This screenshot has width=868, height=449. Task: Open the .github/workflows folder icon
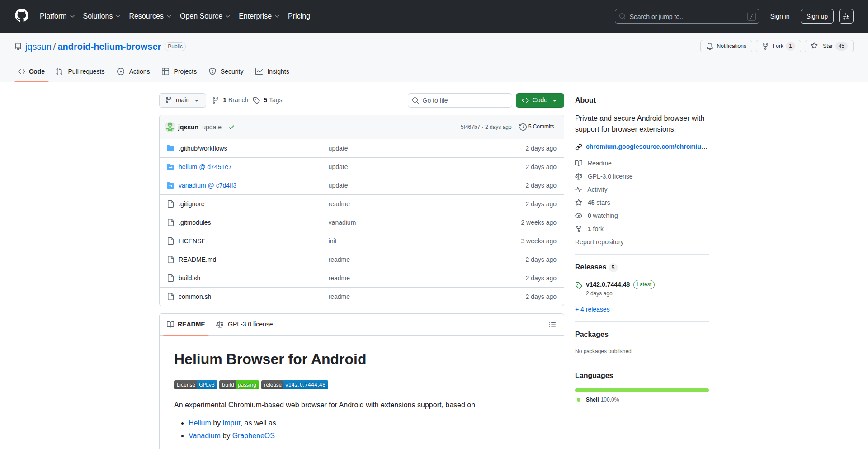(x=170, y=148)
